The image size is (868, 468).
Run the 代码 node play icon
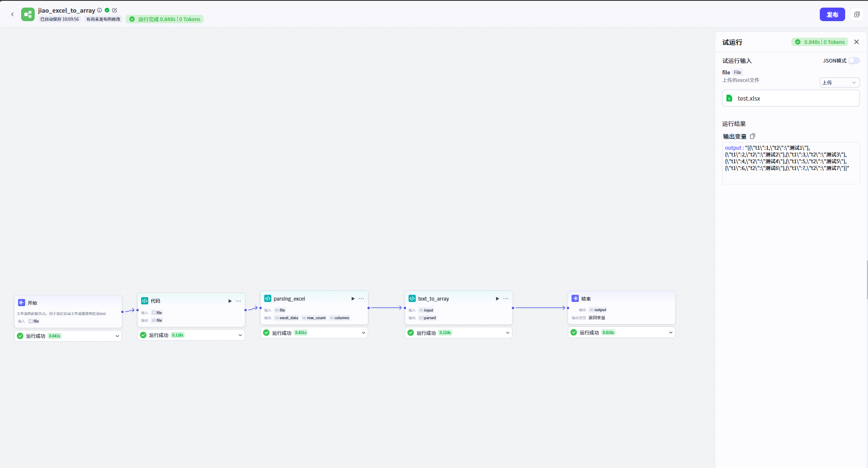point(230,301)
